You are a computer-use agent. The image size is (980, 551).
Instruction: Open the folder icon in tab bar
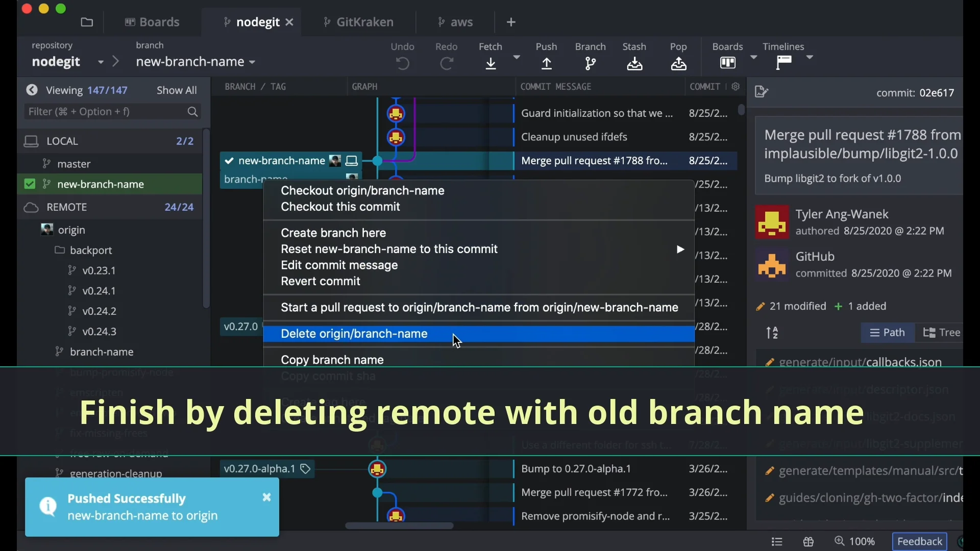[x=87, y=22]
